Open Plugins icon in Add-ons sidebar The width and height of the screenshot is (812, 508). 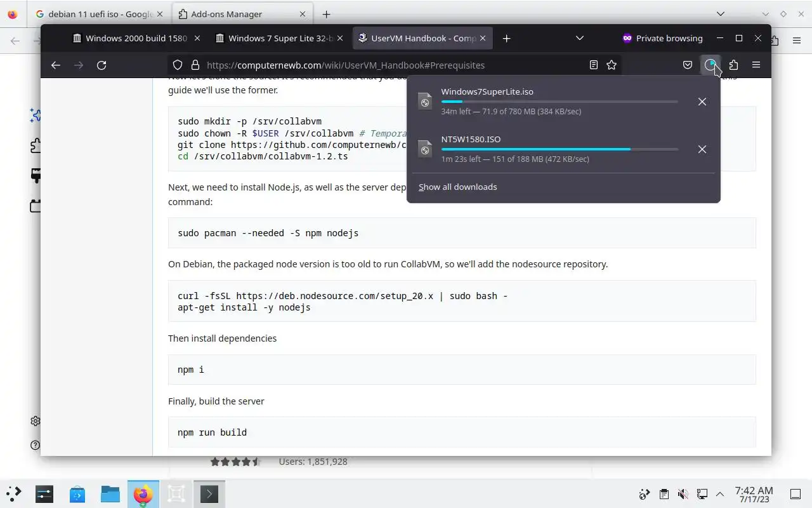pyautogui.click(x=36, y=206)
